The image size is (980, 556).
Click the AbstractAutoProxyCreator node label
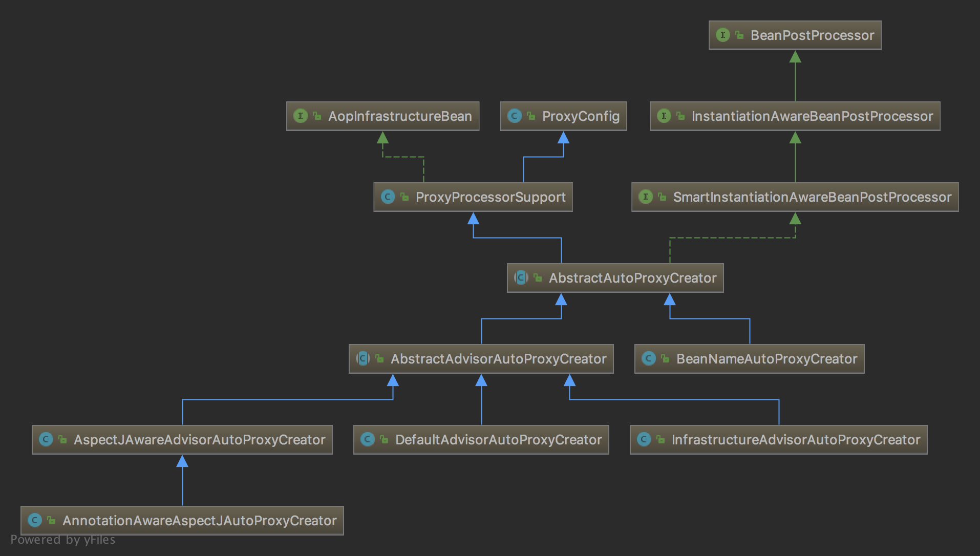pos(632,278)
